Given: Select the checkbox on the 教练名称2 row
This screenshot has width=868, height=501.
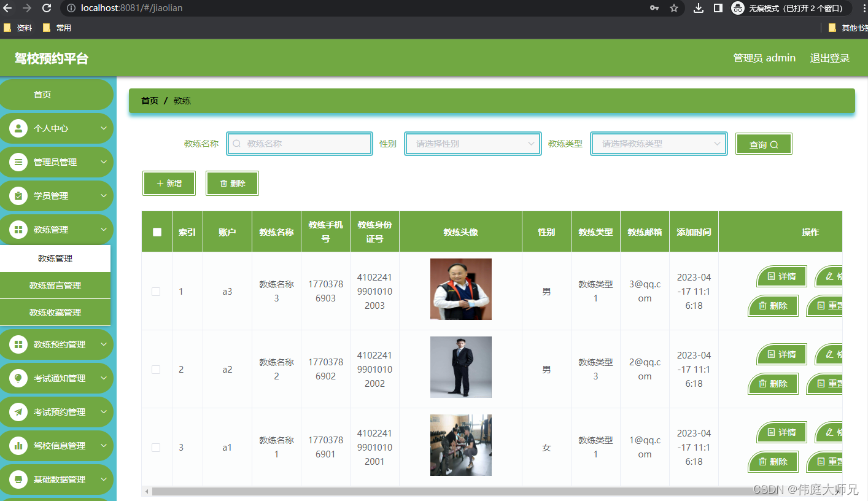Looking at the screenshot, I should (157, 369).
